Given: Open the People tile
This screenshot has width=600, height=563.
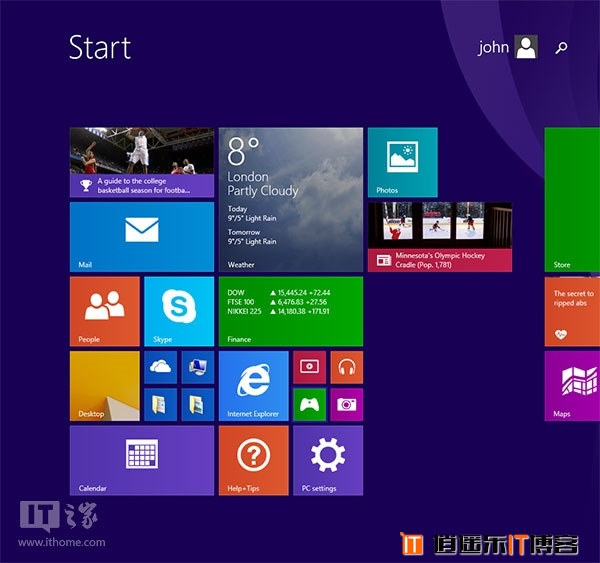Looking at the screenshot, I should coord(104,311).
